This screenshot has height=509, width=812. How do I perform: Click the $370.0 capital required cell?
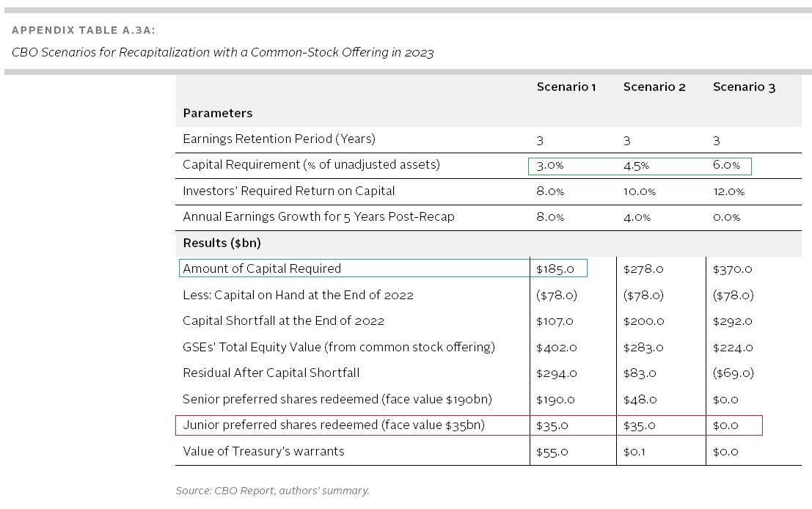(733, 269)
